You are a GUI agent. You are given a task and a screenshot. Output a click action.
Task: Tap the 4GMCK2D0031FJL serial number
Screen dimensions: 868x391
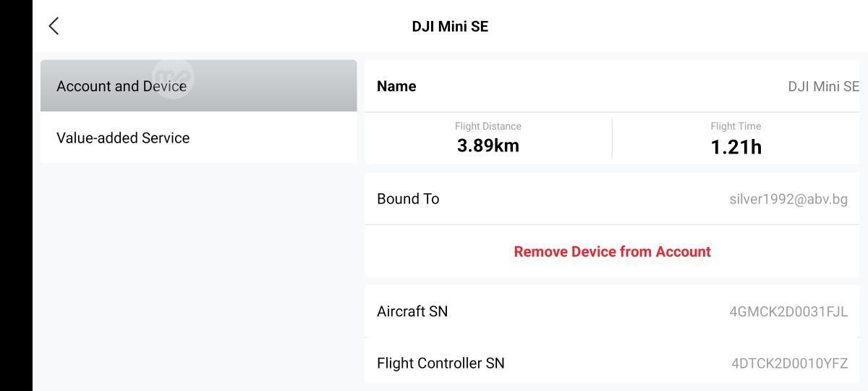(788, 312)
